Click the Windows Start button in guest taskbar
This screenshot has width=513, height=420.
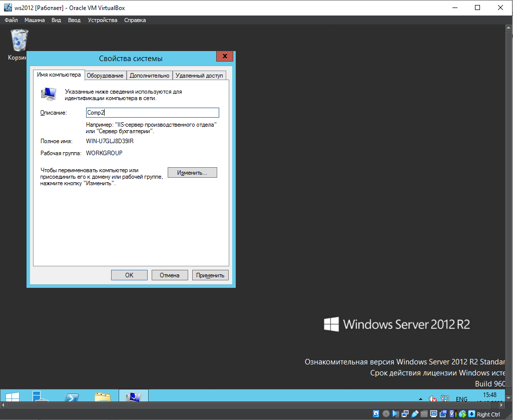pos(13,397)
